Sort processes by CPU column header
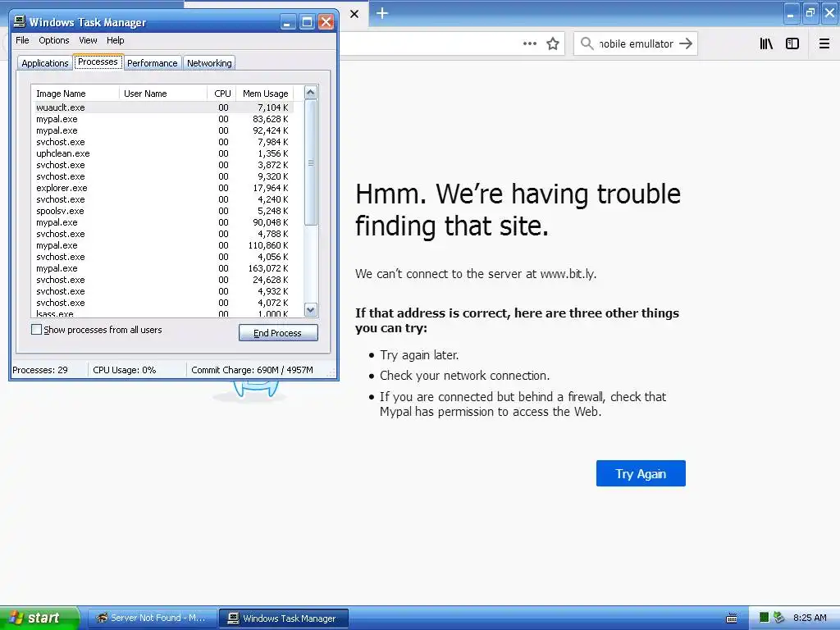The width and height of the screenshot is (840, 630). 221,94
